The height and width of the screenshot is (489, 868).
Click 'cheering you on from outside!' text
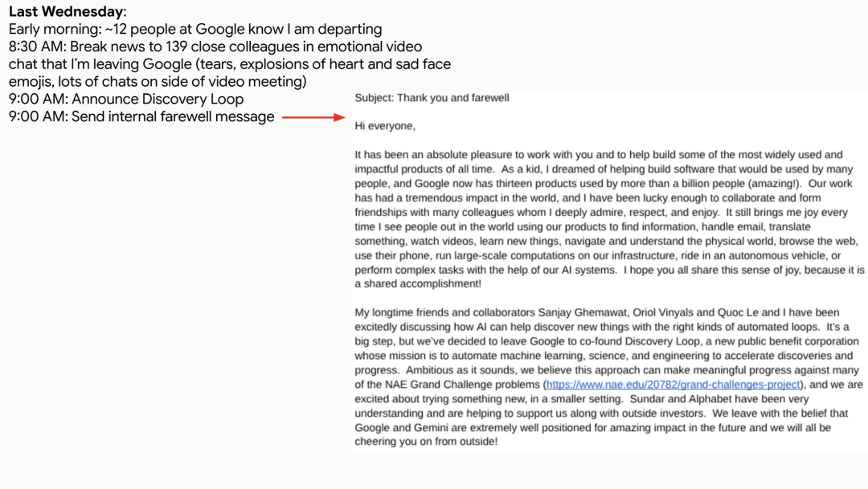426,442
